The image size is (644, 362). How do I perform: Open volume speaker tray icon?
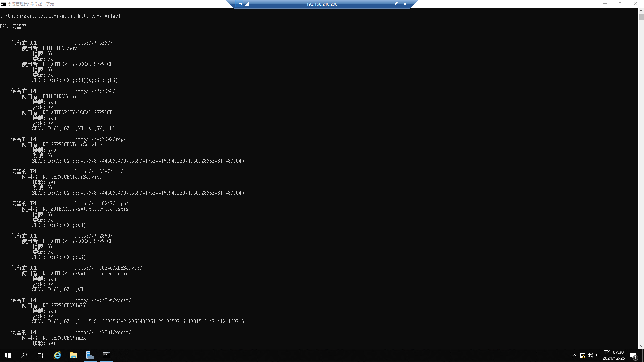click(590, 355)
